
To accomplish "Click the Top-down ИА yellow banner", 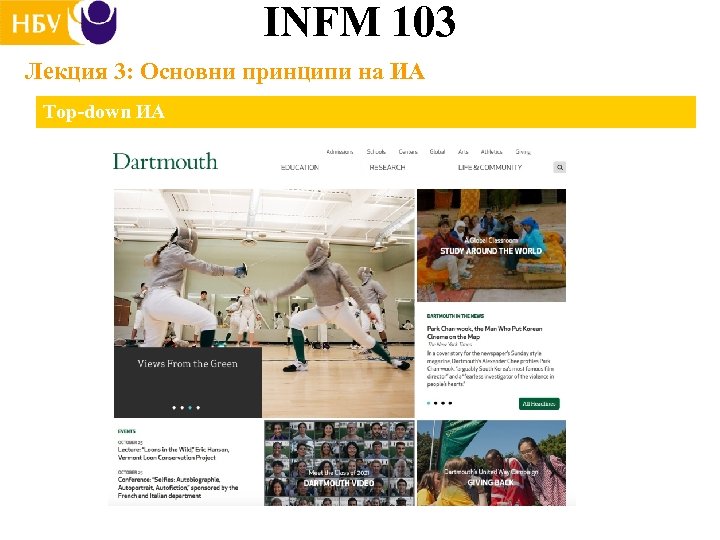I will click(366, 112).
